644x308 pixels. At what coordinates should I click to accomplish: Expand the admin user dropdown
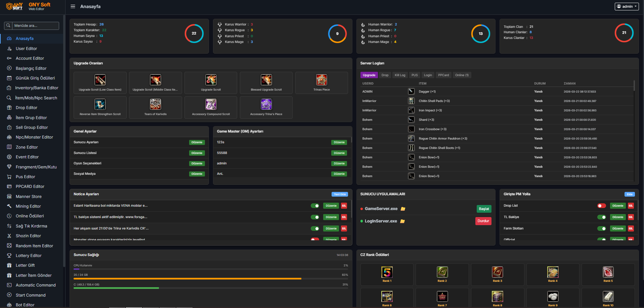(627, 6)
